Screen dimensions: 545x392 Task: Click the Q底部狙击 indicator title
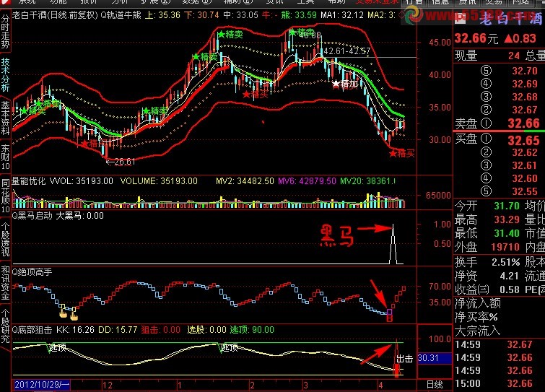32,329
